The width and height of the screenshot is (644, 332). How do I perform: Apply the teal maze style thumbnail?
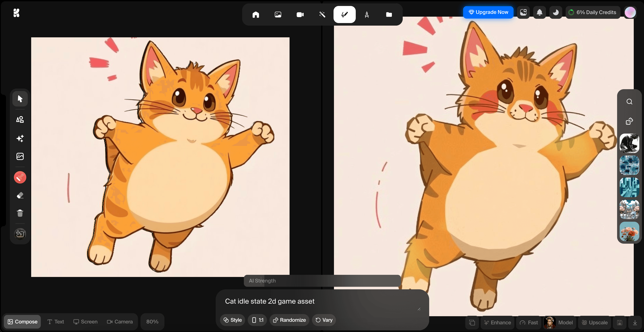click(629, 187)
